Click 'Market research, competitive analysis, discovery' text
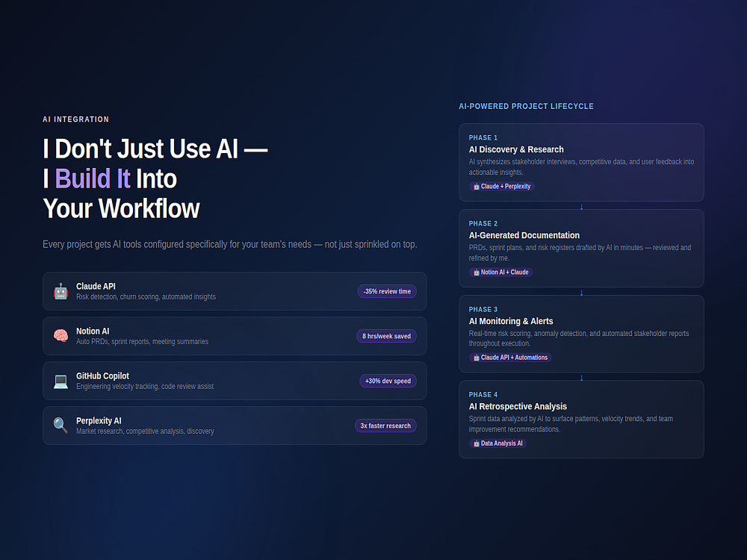The height and width of the screenshot is (560, 747). (145, 431)
